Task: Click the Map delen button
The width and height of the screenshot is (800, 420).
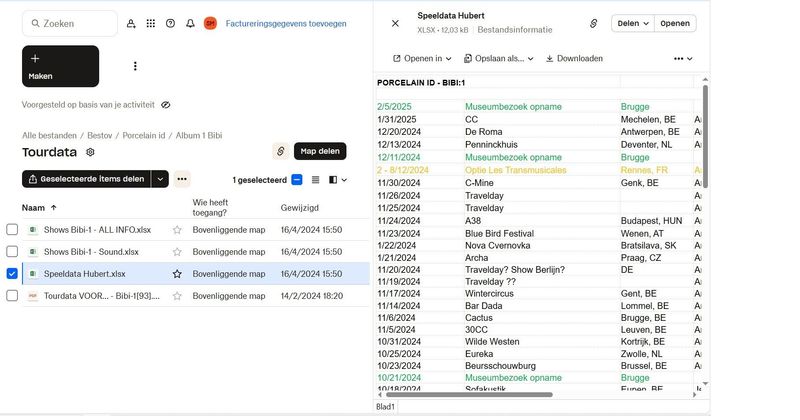Action: pyautogui.click(x=320, y=151)
